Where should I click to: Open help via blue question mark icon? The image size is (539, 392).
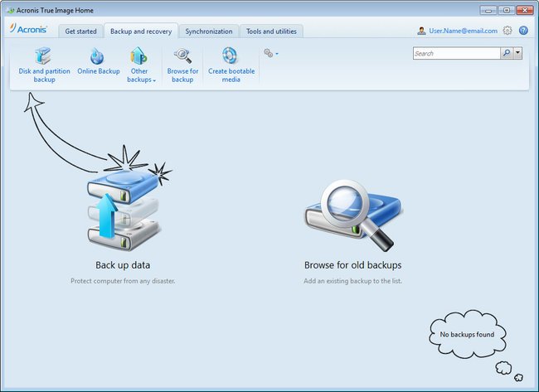point(523,31)
